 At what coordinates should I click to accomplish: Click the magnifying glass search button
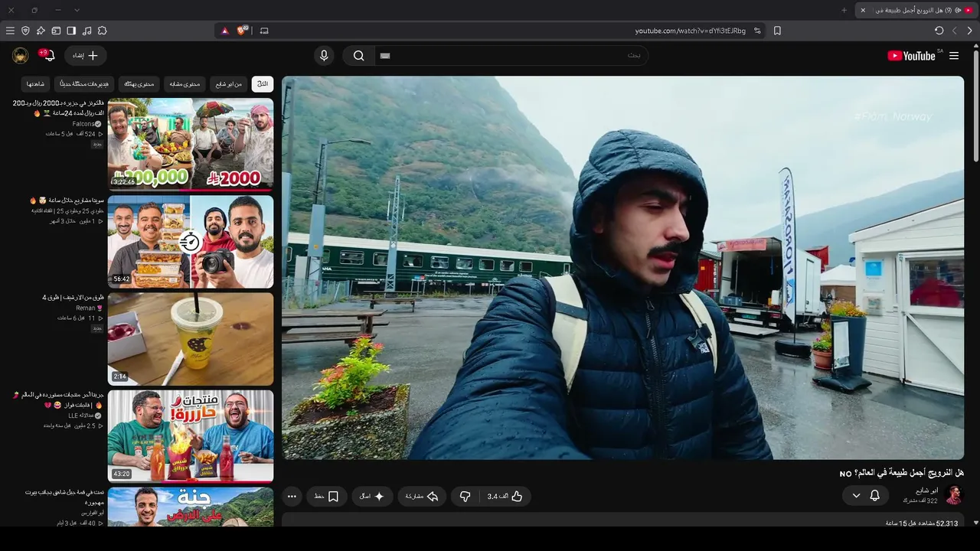pos(358,56)
